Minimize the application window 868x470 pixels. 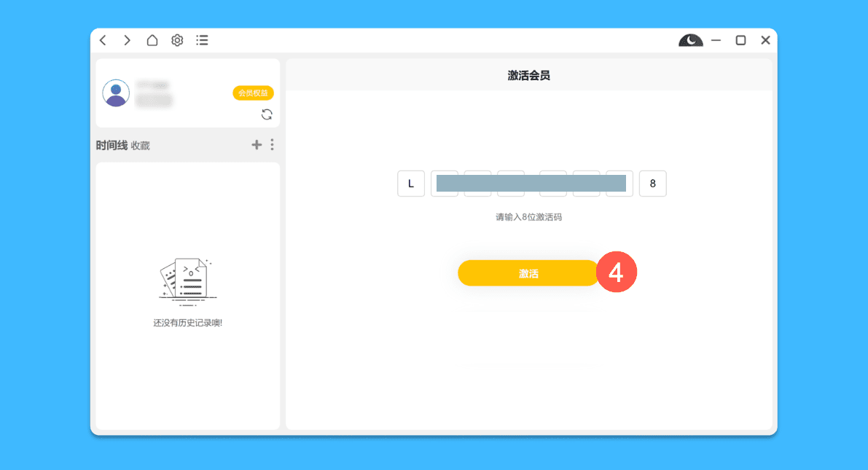pyautogui.click(x=716, y=41)
